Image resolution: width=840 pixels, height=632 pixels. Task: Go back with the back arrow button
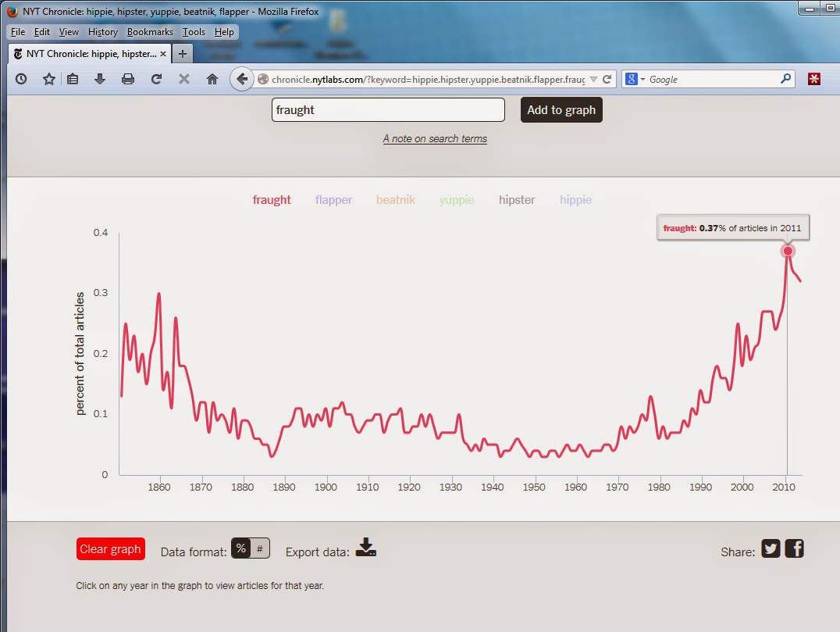pyautogui.click(x=241, y=80)
